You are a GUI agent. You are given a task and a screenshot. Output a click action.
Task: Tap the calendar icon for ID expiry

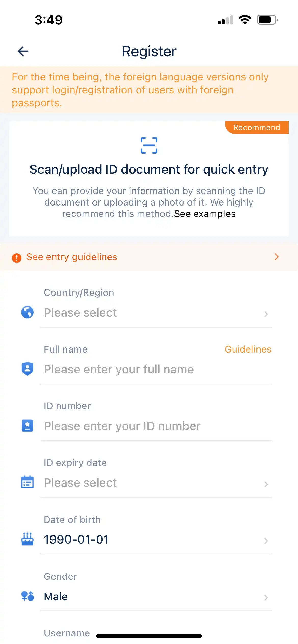(x=27, y=482)
